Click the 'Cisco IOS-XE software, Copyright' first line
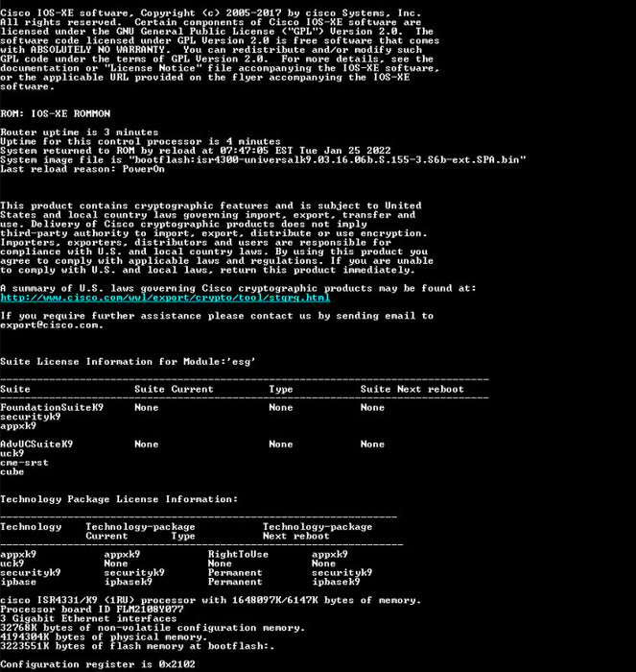Image resolution: width=636 pixels, height=672 pixels. pyautogui.click(x=211, y=13)
